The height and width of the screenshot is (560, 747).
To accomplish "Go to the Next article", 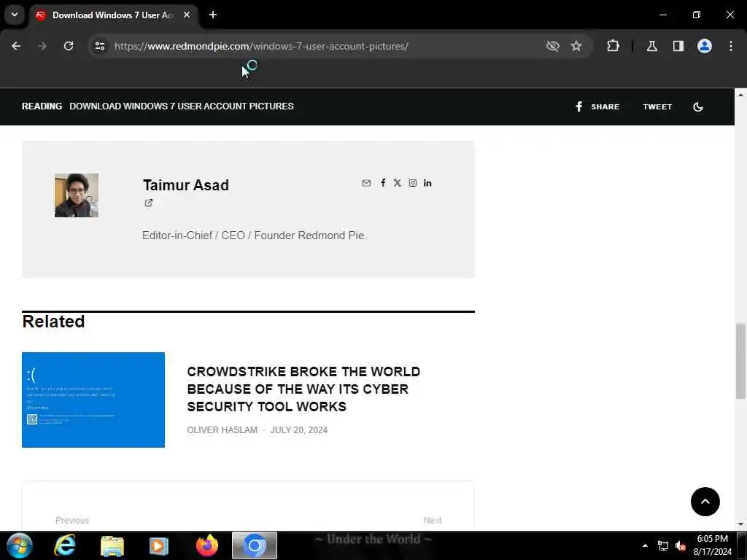I will pyautogui.click(x=433, y=521).
